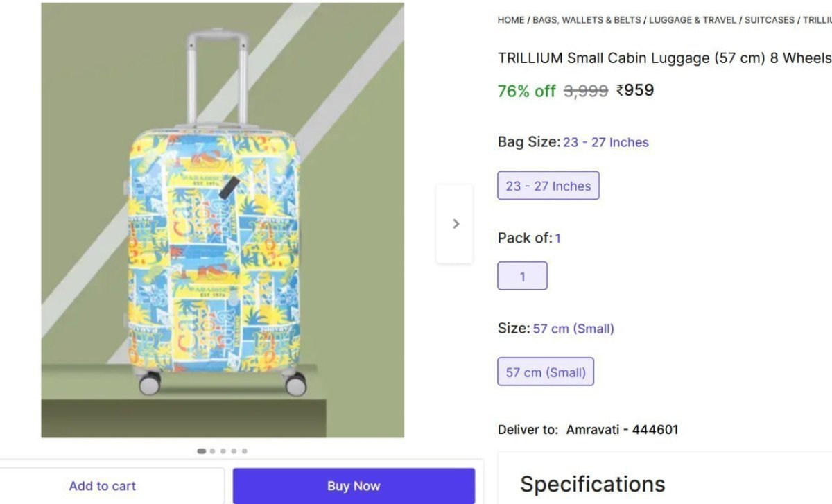Select the Pack of 1 option
The image size is (832, 504).
[522, 275]
